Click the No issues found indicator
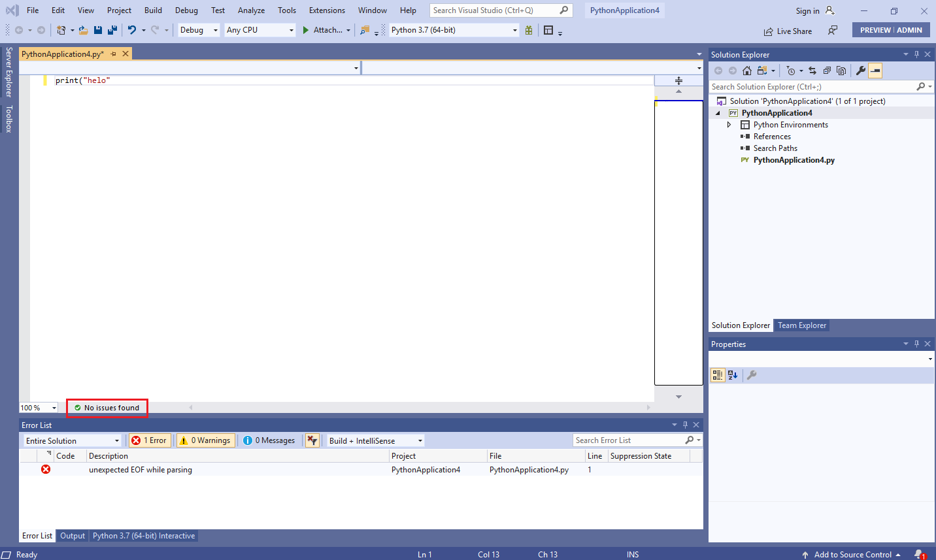The width and height of the screenshot is (936, 560). tap(107, 408)
